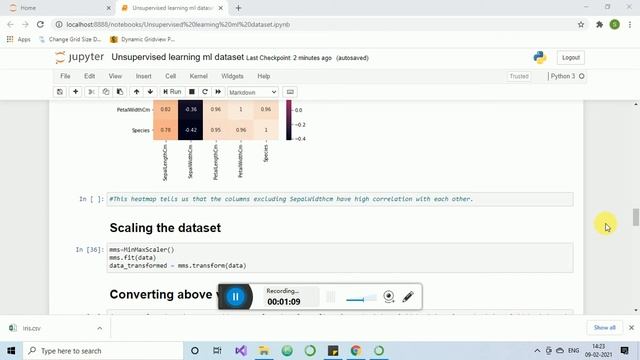Open the Apps bookmarks shortcut
Viewport: 640px width, 360px height.
[x=19, y=39]
